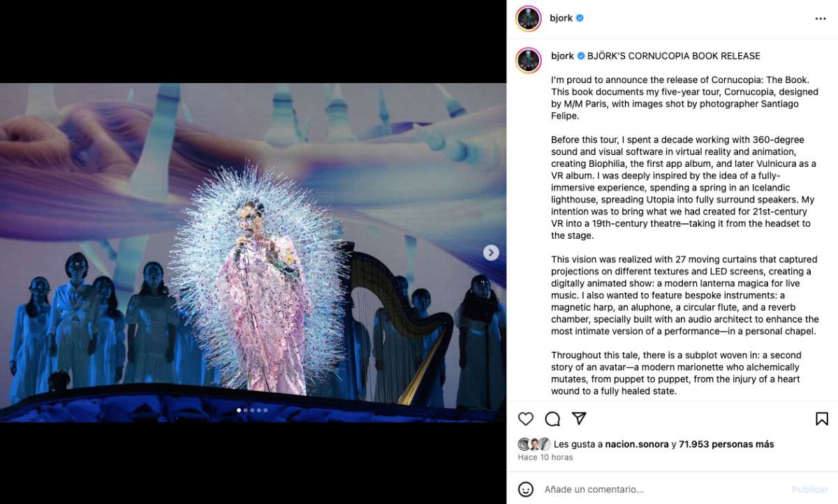Click the bjork username in the caption
This screenshot has height=504, width=838.
click(x=562, y=56)
